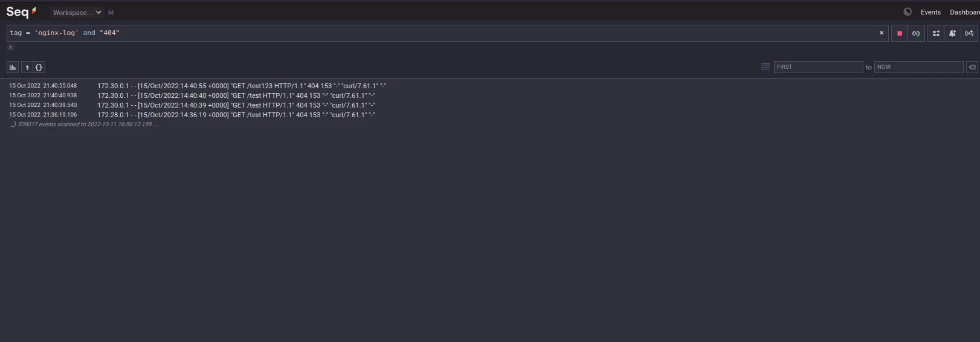Click the log message containing GET /test123
Image resolution: width=980 pixels, height=342 pixels.
coord(242,86)
